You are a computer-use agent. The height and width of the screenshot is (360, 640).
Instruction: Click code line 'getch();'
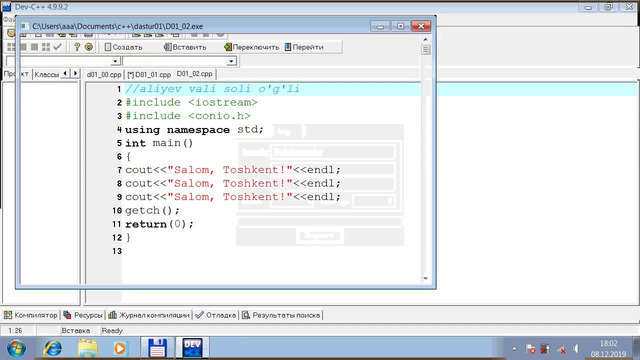152,211
